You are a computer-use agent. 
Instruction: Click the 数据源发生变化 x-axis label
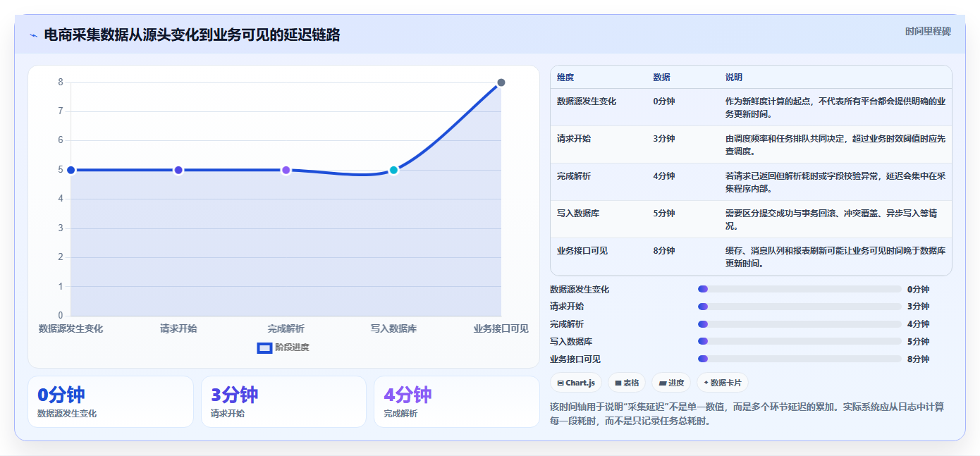click(71, 328)
